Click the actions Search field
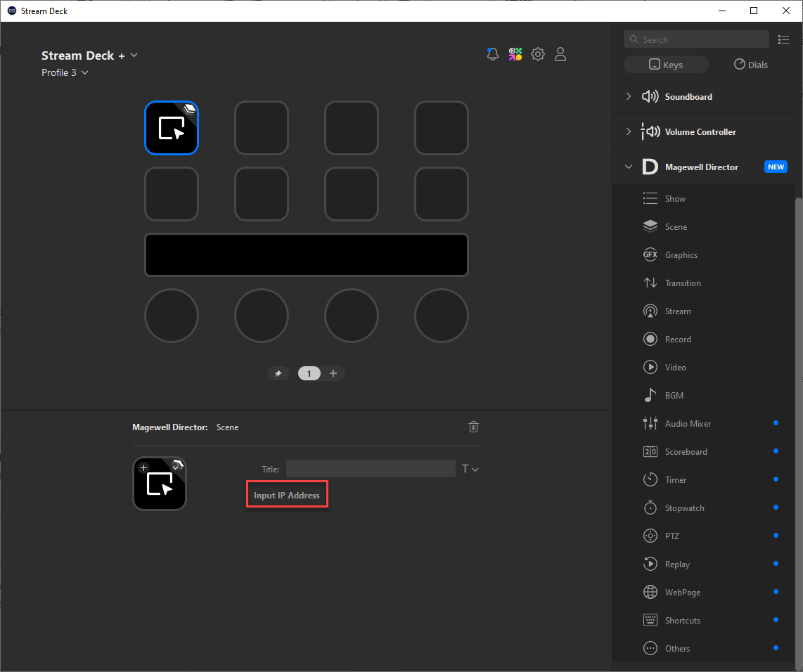Viewport: 803px width, 672px height. click(x=697, y=39)
